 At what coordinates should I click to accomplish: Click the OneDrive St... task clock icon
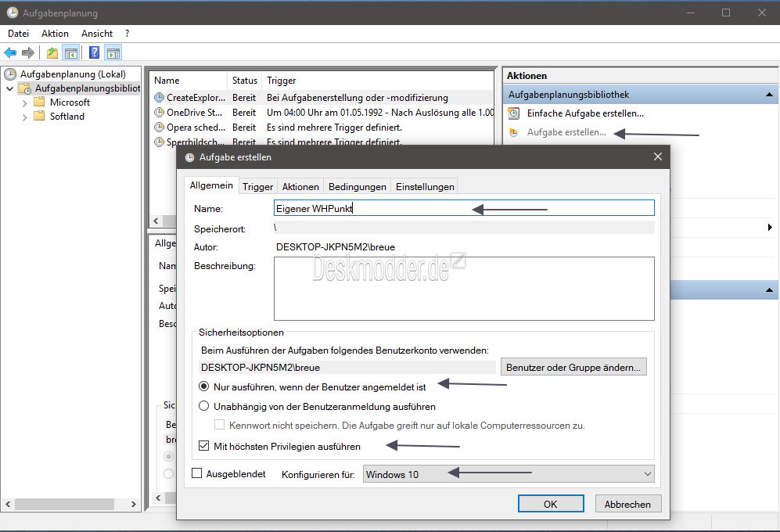coord(159,113)
